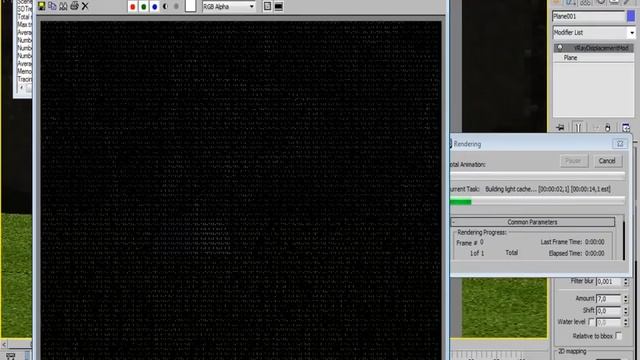Screen dimensions: 640x360
Task: Click the Elapsed Time value text
Action: 594,253
